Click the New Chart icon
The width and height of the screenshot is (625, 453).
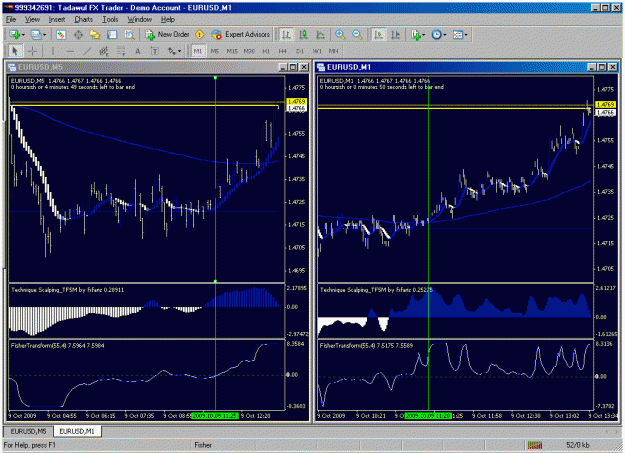tap(15, 35)
